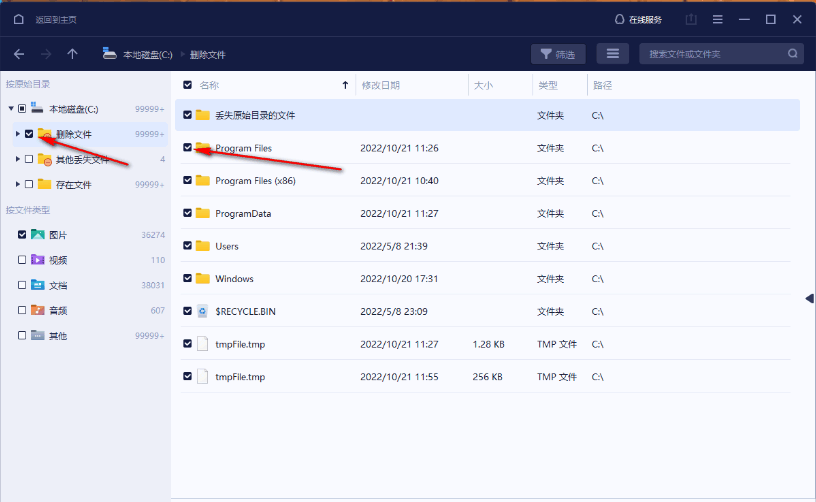Open the filter button

pos(558,54)
